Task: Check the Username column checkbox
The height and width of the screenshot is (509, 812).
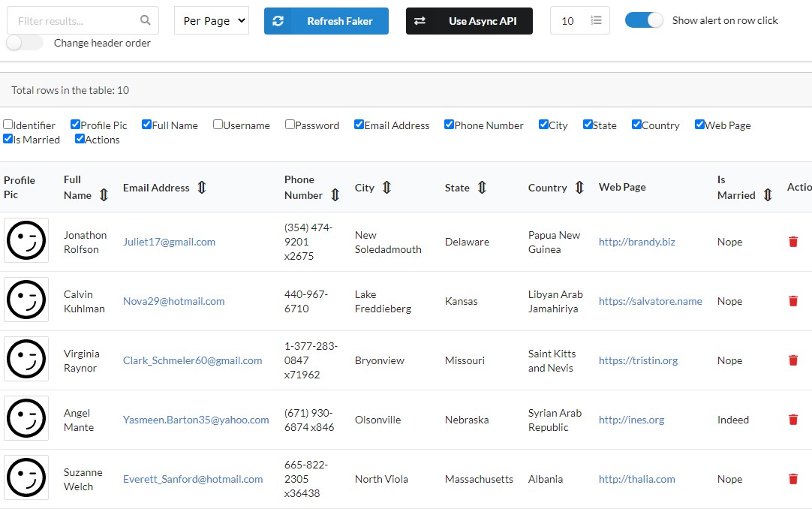Action: coord(218,125)
